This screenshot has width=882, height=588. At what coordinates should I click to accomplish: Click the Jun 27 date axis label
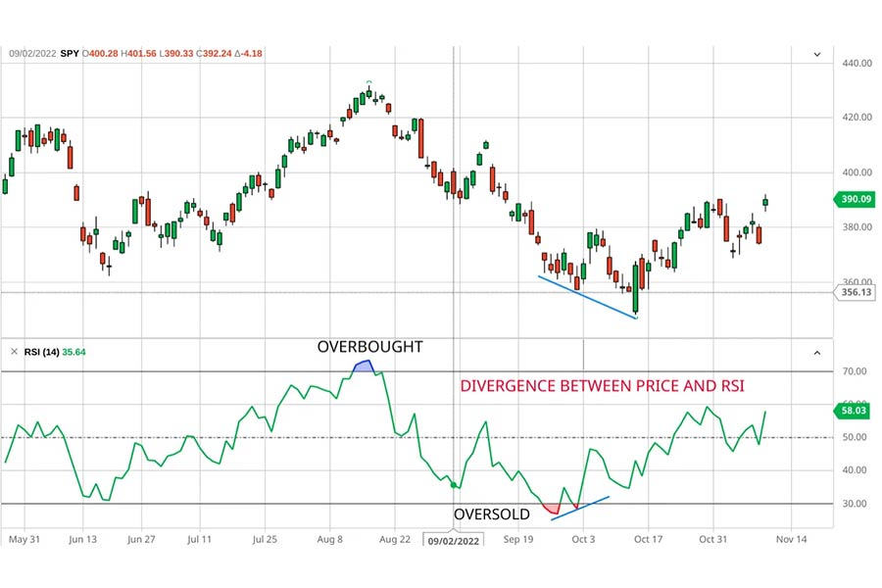tap(141, 539)
